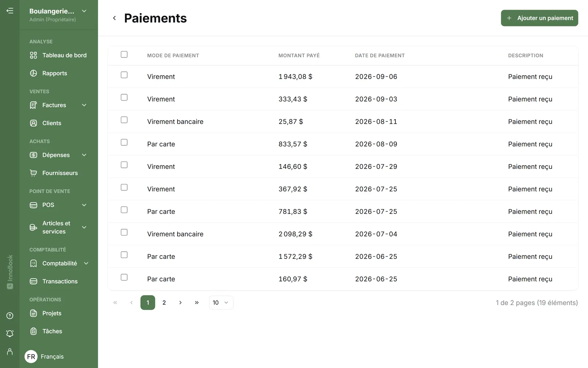This screenshot has height=368, width=588.
Task: Expand the Dépenses submenu chevron
Action: pyautogui.click(x=84, y=155)
